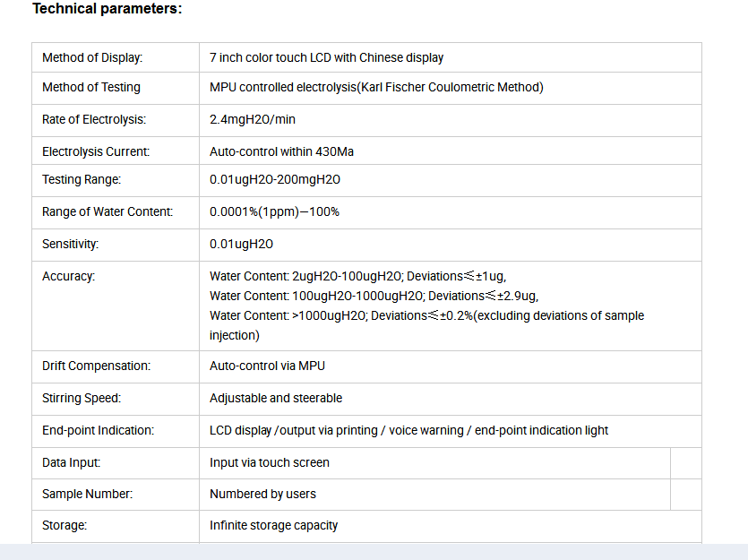Select the Rate of Electrolysis label
The width and height of the screenshot is (748, 560).
94,119
